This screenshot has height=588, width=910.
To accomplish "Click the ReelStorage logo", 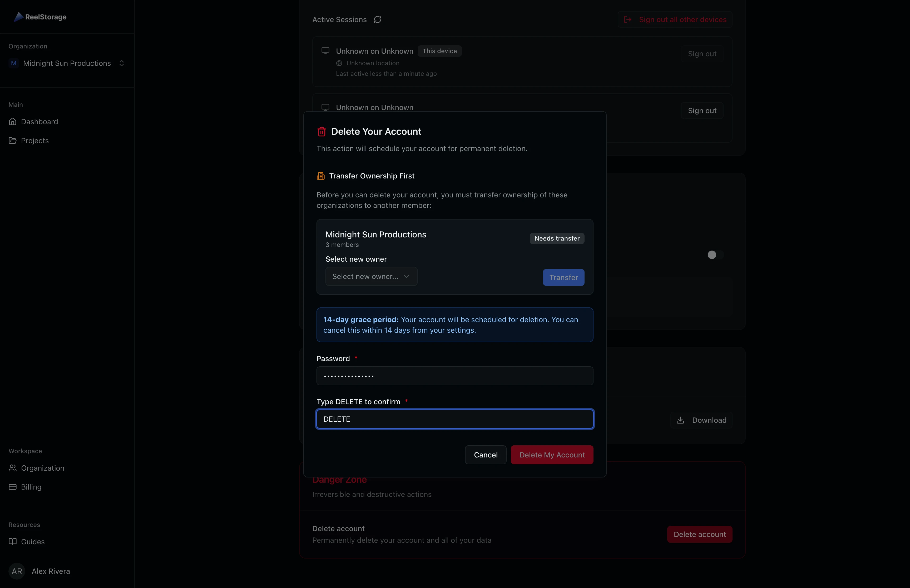I will 40,17.
